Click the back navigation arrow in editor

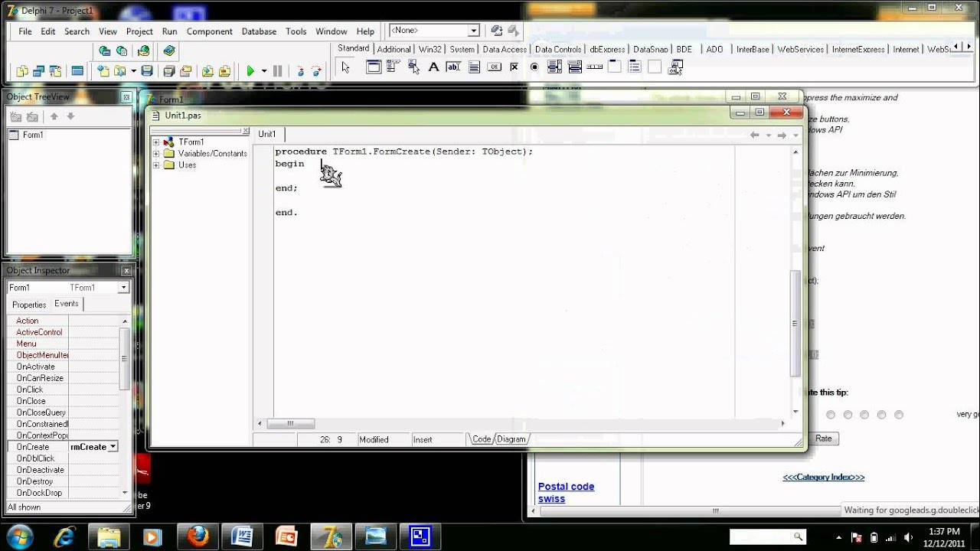(x=755, y=135)
